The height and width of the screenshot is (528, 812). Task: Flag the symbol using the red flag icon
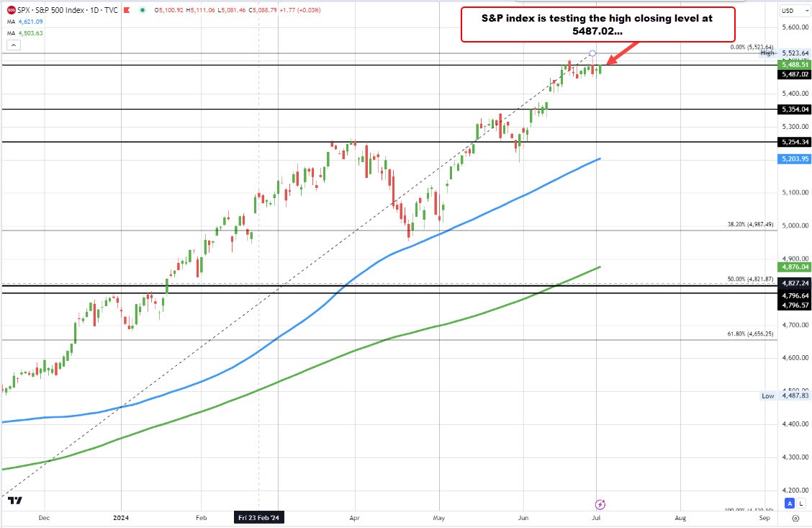127,9
